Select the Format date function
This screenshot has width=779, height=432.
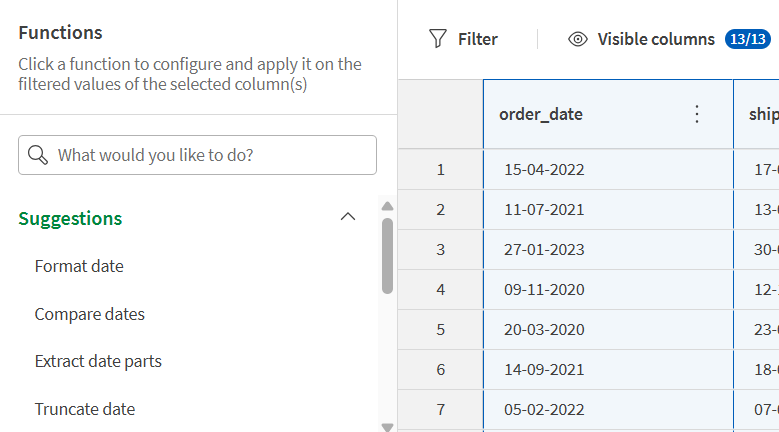pos(79,266)
